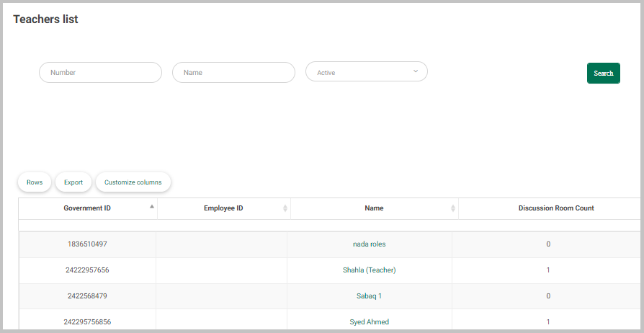
Task: Open teacher nada roles link
Action: point(370,244)
